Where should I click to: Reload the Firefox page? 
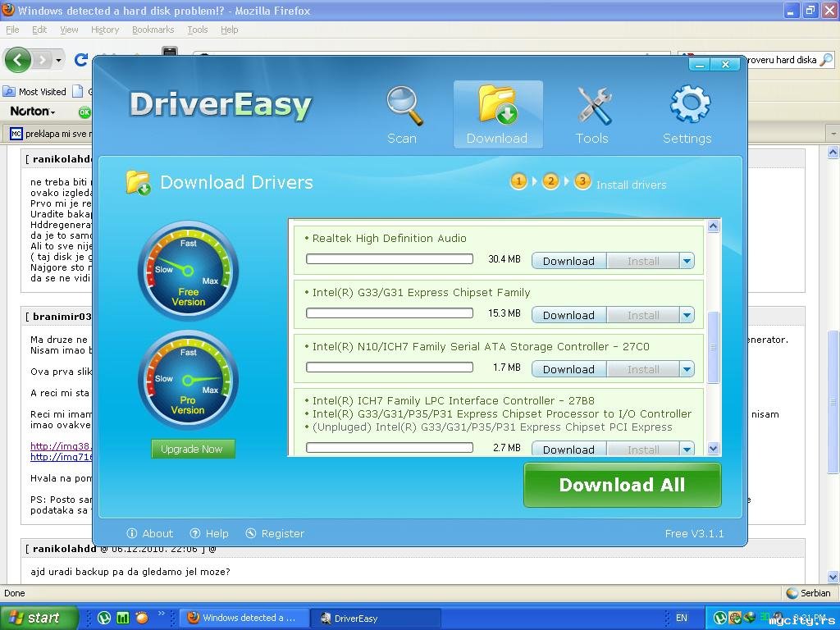(81, 59)
